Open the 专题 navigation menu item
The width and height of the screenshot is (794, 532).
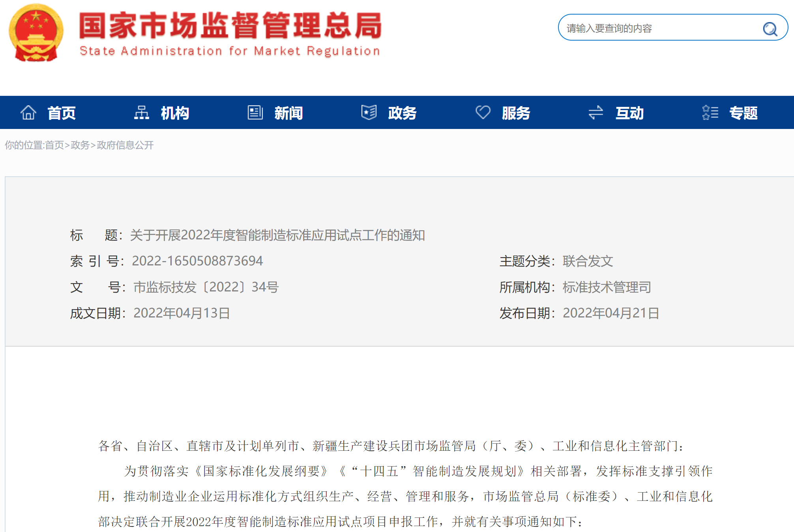click(x=743, y=113)
